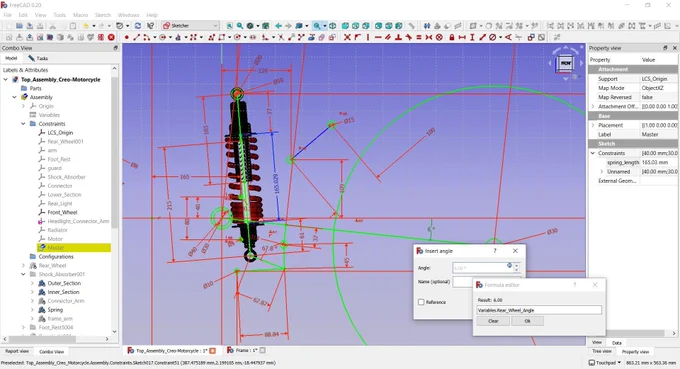
Task: Click the red Leave sketch icon
Action: (x=111, y=37)
